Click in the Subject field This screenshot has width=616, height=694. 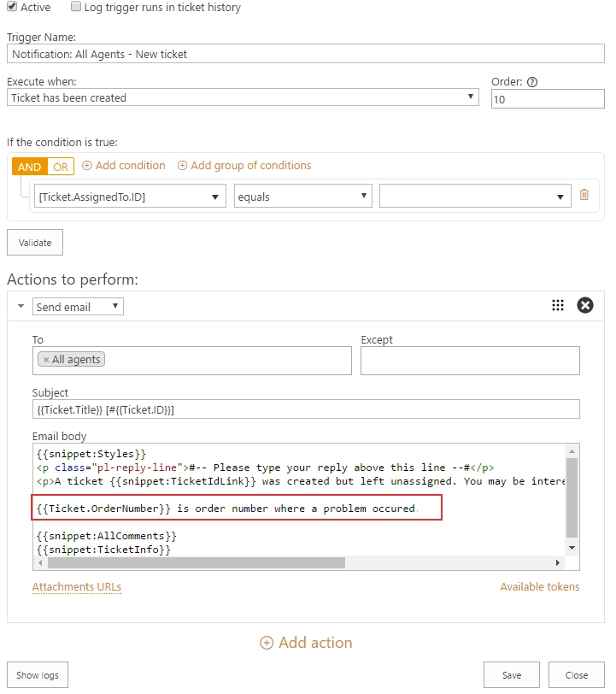(306, 409)
